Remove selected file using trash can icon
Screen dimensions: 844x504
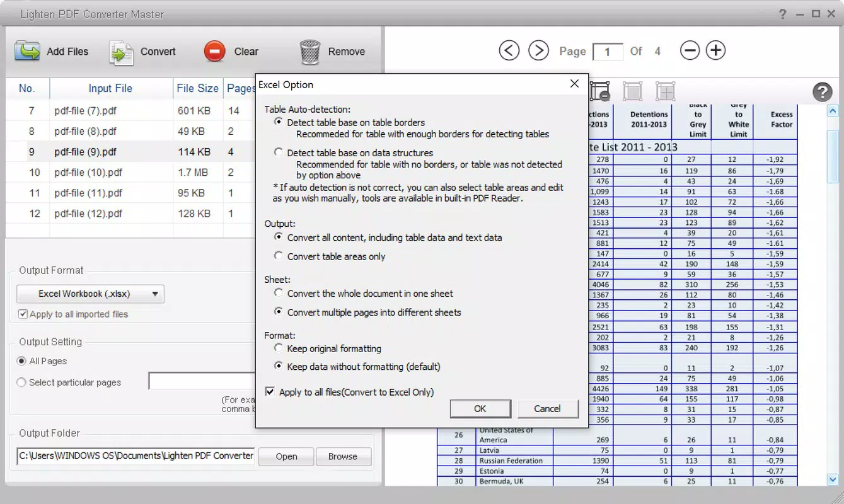pyautogui.click(x=309, y=52)
